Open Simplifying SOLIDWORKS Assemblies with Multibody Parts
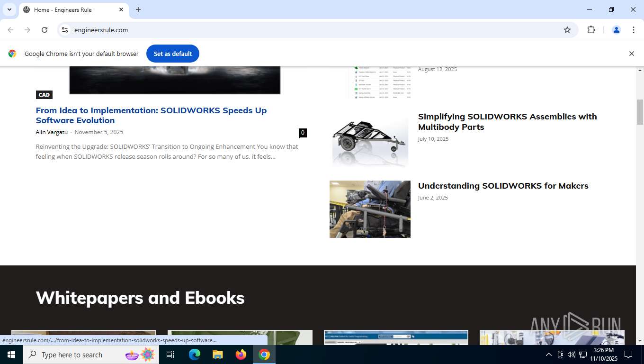The height and width of the screenshot is (364, 644). pyautogui.click(x=507, y=122)
